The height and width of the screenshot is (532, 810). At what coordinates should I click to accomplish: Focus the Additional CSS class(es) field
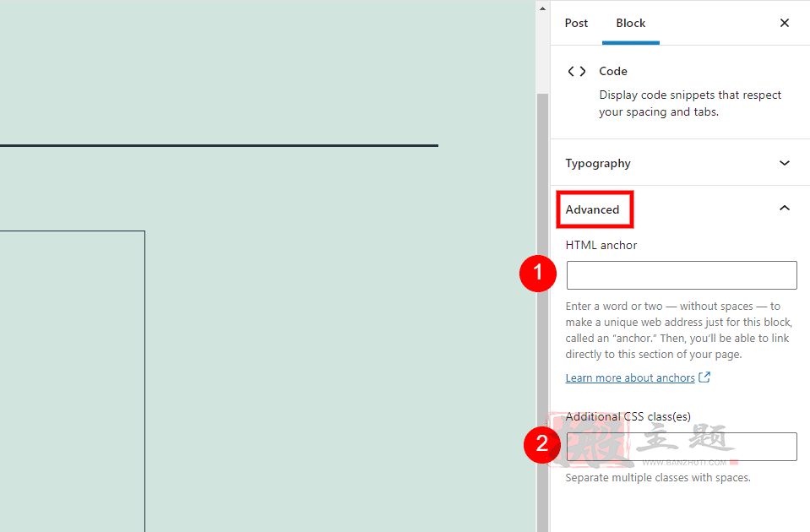682,446
